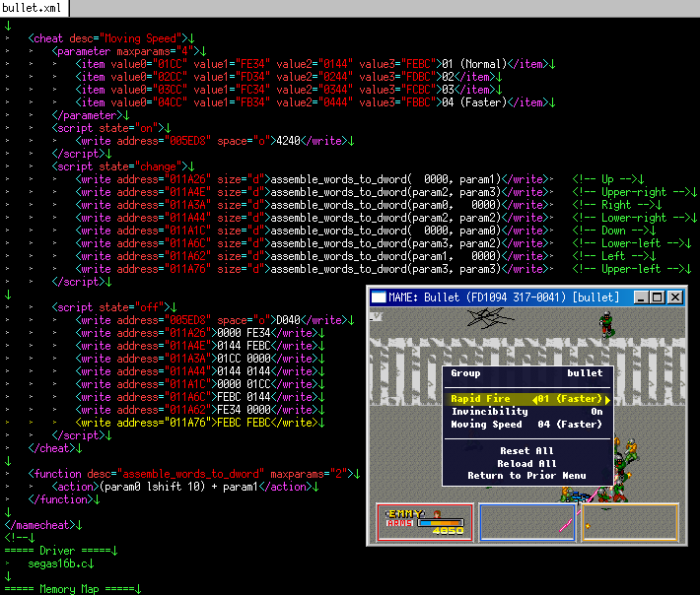Click the script state="off" line
700x595 pixels.
(x=114, y=307)
